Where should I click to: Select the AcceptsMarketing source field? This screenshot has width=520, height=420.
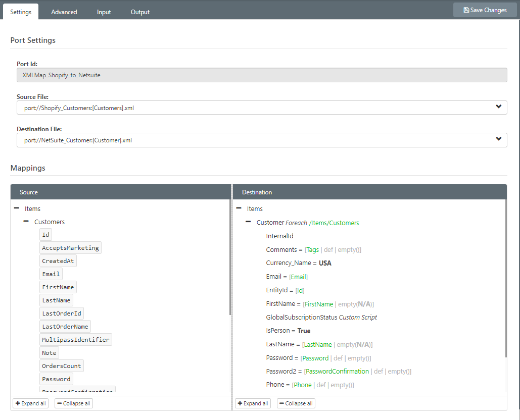70,248
